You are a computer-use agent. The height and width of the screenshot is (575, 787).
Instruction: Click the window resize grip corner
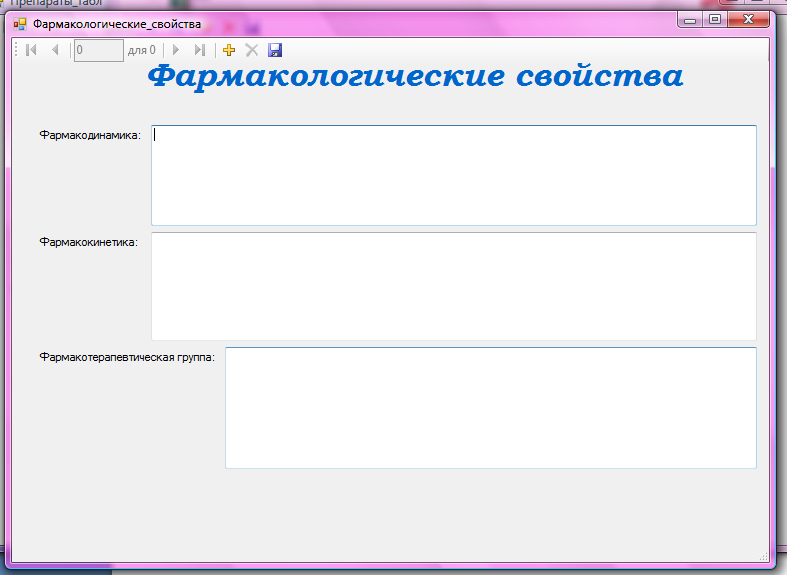click(763, 556)
